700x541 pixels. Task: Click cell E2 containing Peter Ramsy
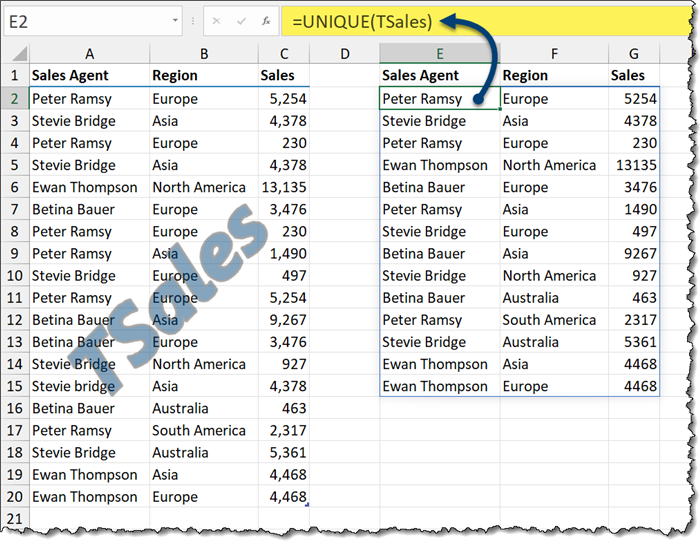click(439, 99)
